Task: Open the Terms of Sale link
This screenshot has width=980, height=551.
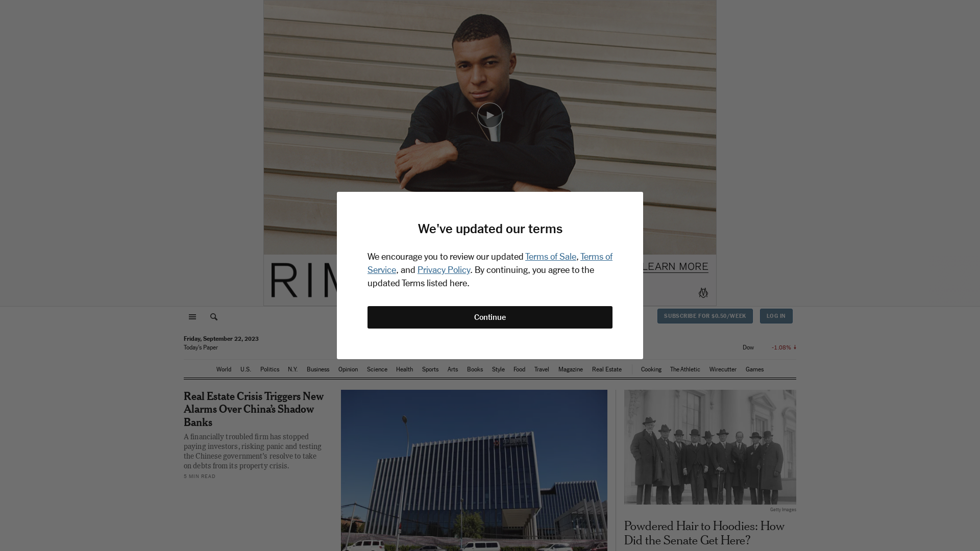Action: tap(551, 257)
